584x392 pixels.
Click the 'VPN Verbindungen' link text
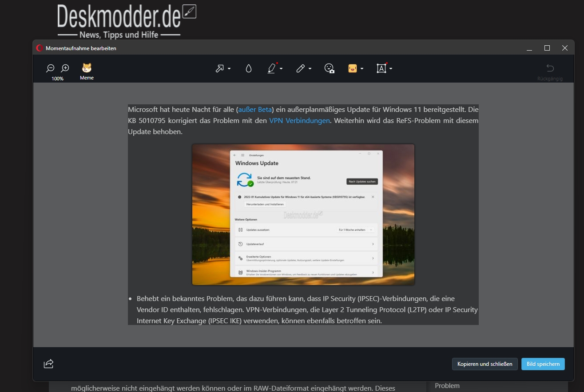pos(299,120)
